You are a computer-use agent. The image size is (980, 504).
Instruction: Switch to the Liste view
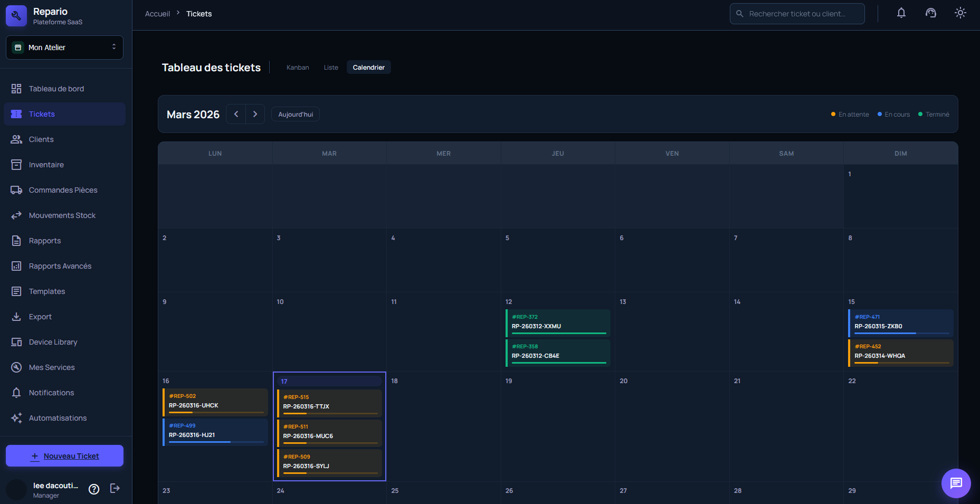tap(331, 67)
